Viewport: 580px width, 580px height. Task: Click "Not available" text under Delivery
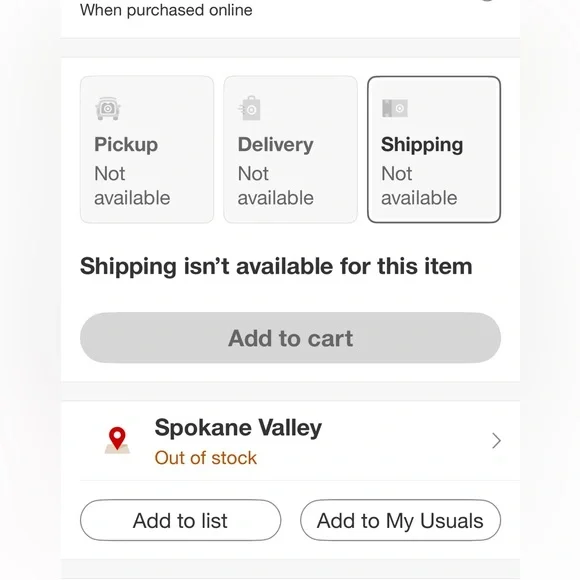pyautogui.click(x=276, y=186)
